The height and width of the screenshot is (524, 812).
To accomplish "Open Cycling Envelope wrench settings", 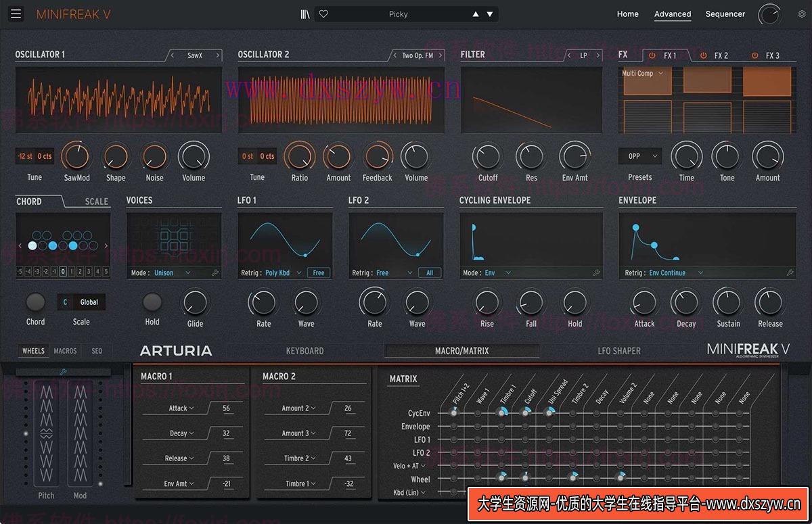I will click(596, 273).
